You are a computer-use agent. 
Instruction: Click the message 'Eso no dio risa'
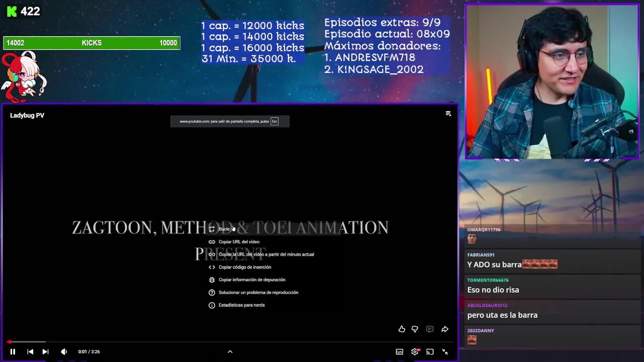point(493,290)
